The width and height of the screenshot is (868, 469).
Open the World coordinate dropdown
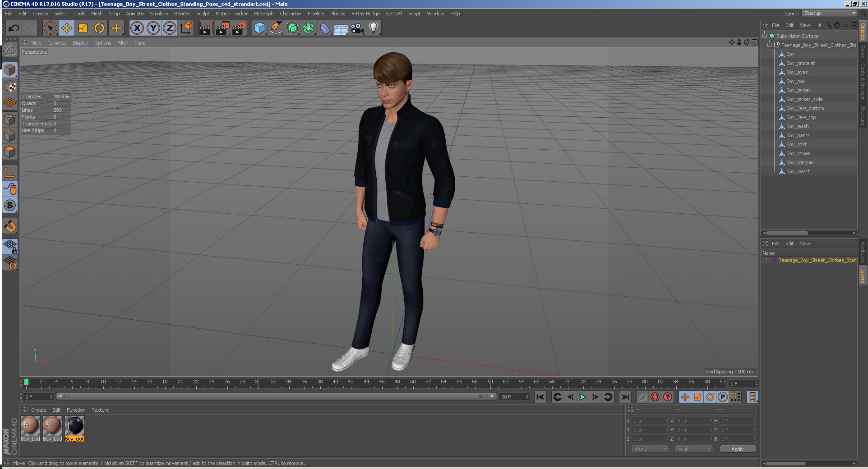pos(650,449)
